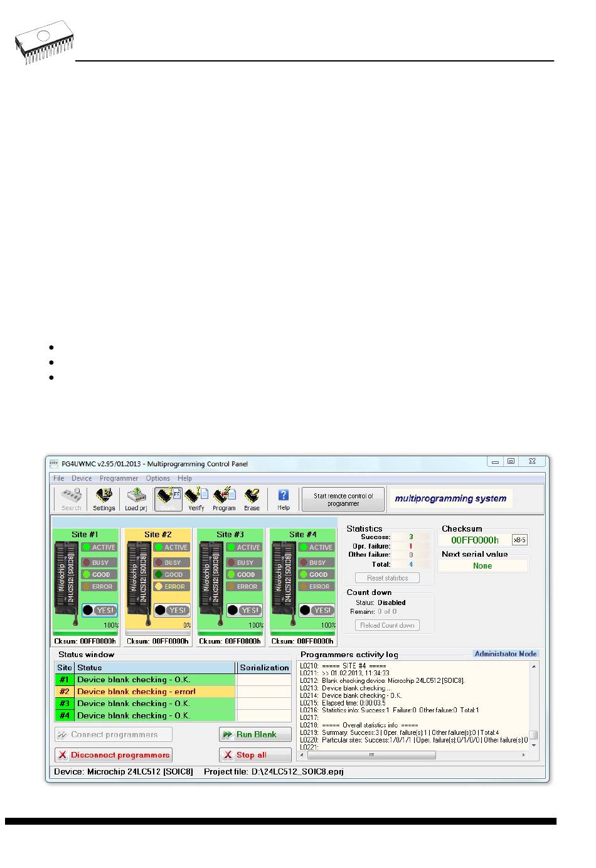Click the Site #1 ZIF socket image
The height and width of the screenshot is (868, 596).
tap(67, 582)
